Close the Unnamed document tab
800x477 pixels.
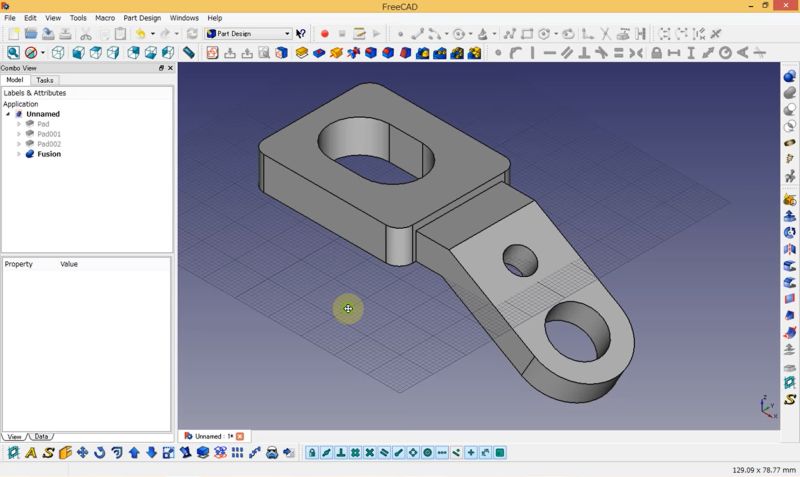click(240, 436)
